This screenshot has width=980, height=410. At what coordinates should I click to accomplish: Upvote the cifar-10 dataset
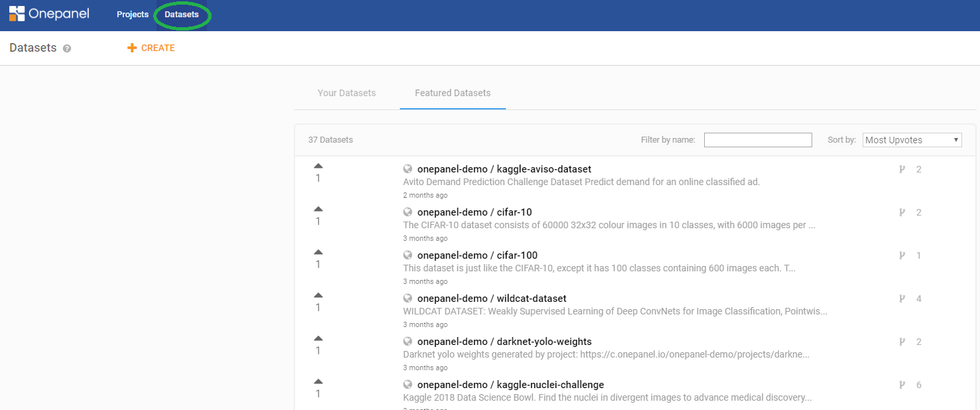[x=318, y=209]
